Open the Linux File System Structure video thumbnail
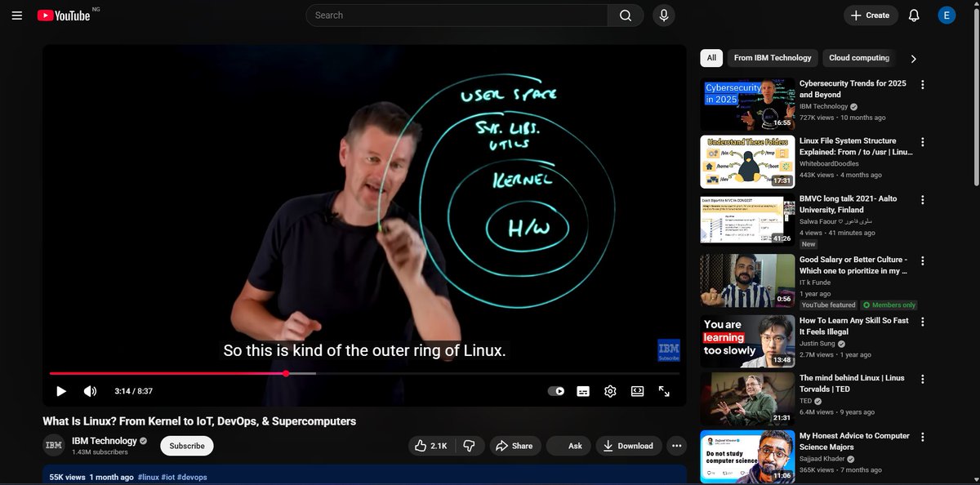 [x=746, y=161]
